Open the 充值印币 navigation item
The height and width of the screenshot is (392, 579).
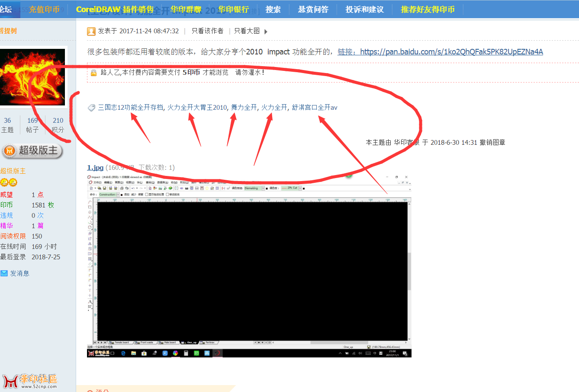point(44,10)
